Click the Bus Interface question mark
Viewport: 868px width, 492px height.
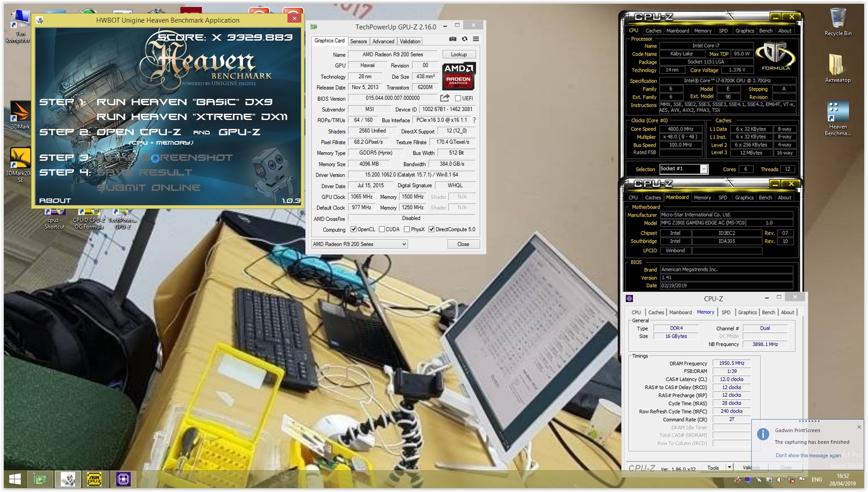click(474, 120)
